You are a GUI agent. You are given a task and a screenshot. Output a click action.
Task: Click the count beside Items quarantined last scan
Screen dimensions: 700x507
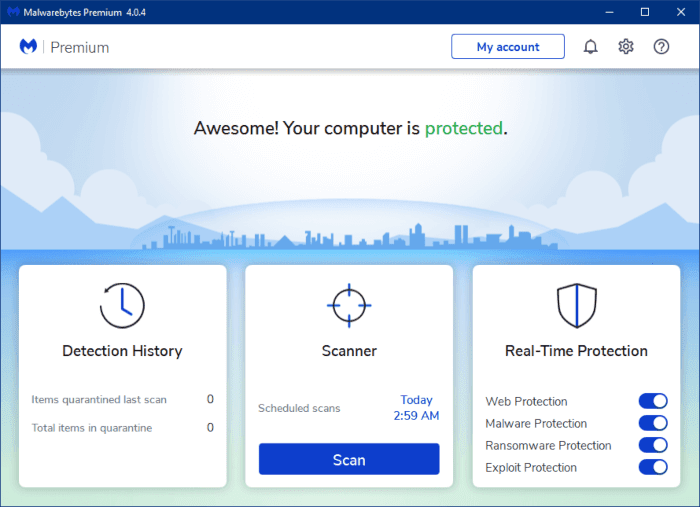coord(210,399)
